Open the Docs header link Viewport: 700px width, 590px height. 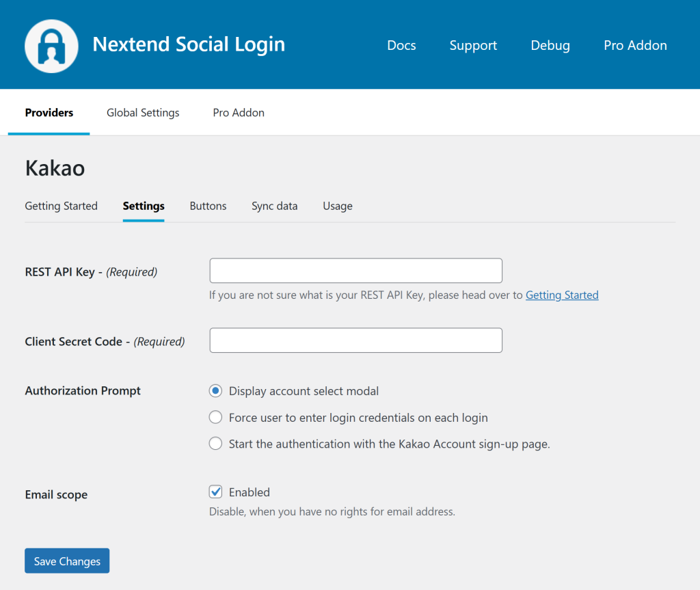(401, 46)
